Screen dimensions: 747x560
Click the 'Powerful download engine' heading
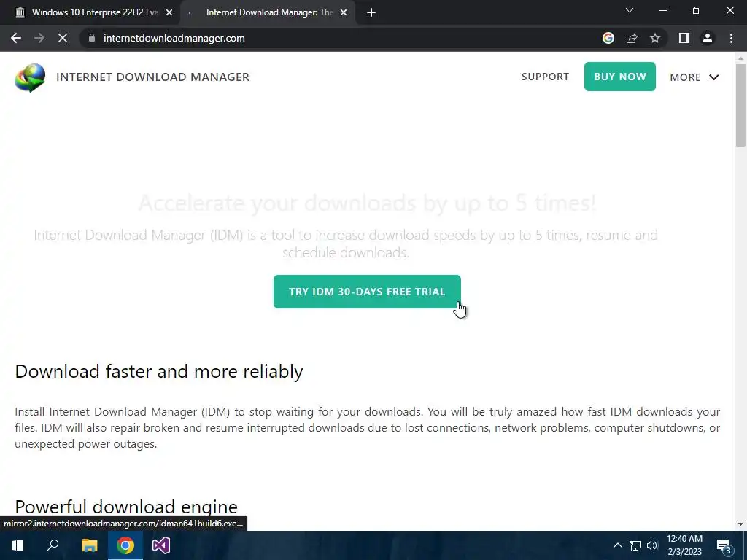pos(126,507)
